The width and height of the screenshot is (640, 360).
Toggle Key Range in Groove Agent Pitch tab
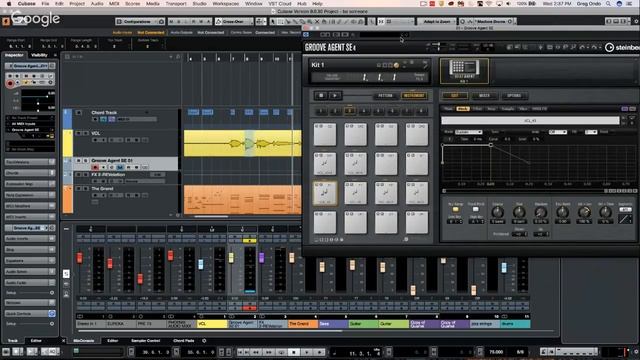point(455,209)
